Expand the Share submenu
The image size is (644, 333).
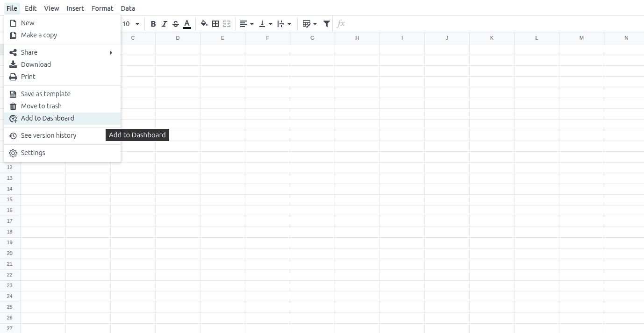62,52
